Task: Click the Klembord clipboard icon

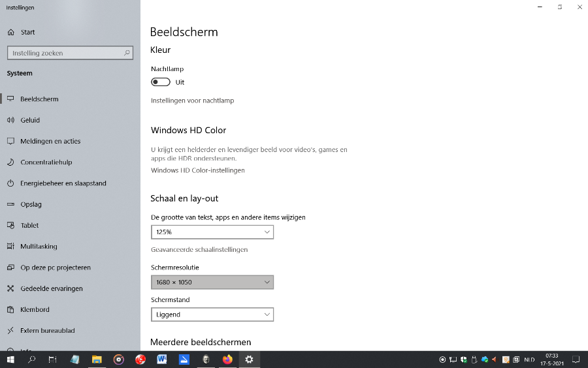Action: [10, 309]
